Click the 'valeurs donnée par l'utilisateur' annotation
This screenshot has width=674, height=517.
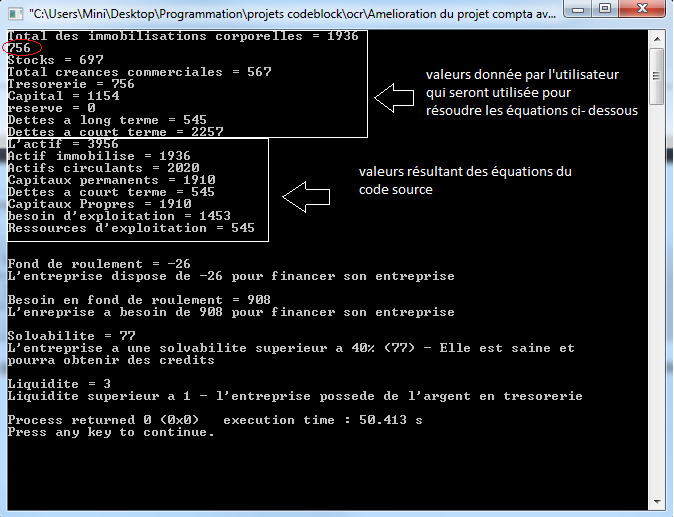pos(532,92)
